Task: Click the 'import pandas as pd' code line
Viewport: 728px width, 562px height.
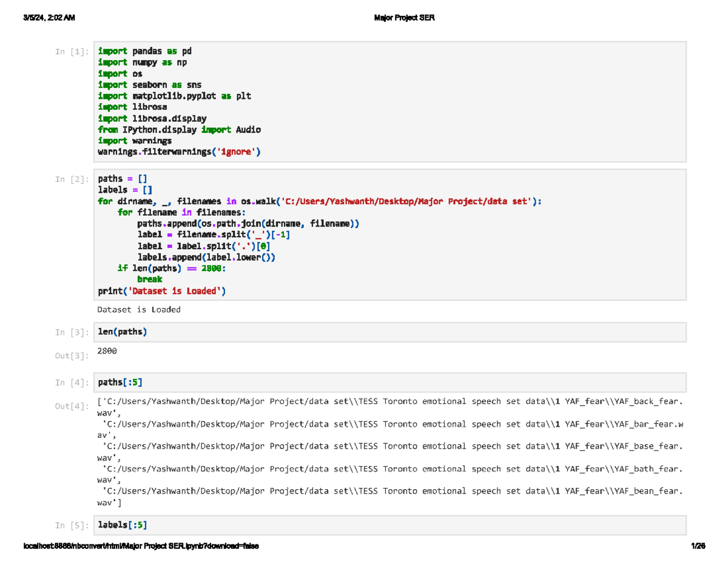Action: pyautogui.click(x=144, y=52)
